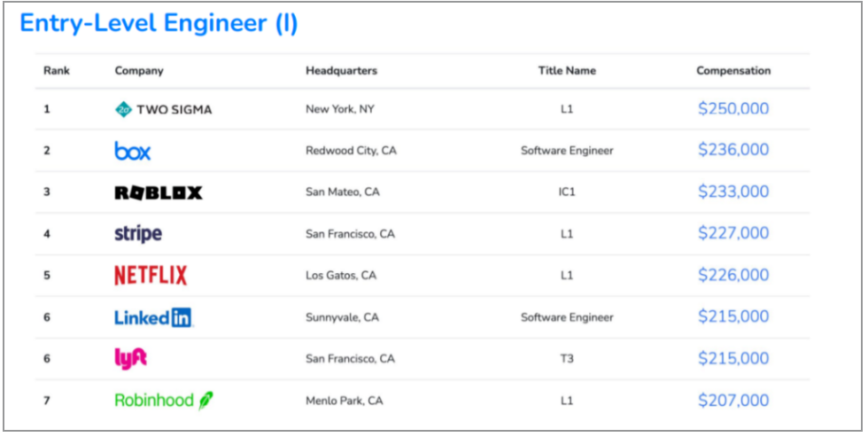The height and width of the screenshot is (437, 868).
Task: Click the Entry-Level Engineer (I) heading
Action: tap(159, 23)
